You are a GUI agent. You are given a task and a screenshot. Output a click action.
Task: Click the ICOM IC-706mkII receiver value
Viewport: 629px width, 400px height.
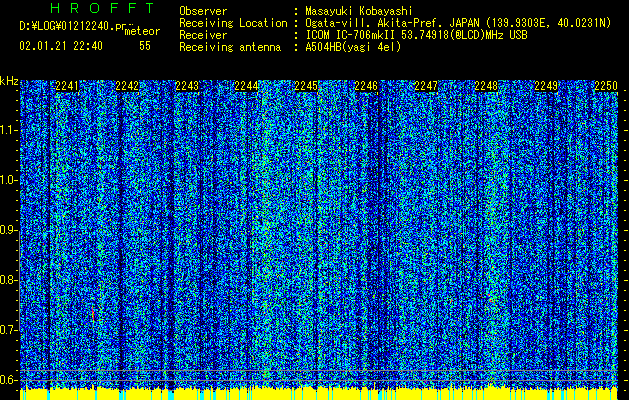pyautogui.click(x=416, y=35)
